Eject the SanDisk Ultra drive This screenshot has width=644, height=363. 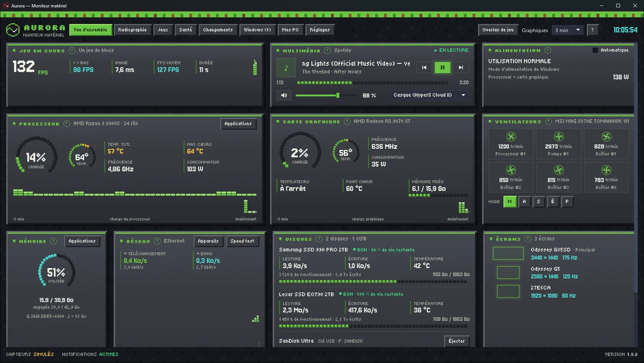[x=457, y=341]
